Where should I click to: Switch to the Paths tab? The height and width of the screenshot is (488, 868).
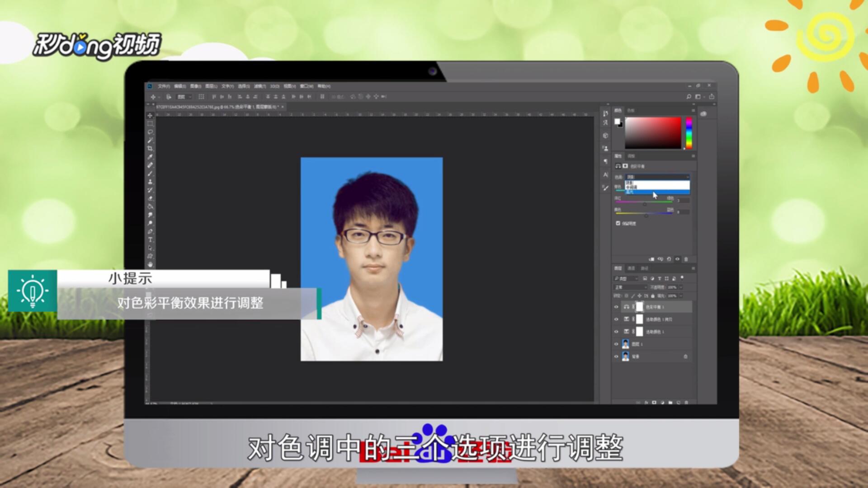point(644,268)
